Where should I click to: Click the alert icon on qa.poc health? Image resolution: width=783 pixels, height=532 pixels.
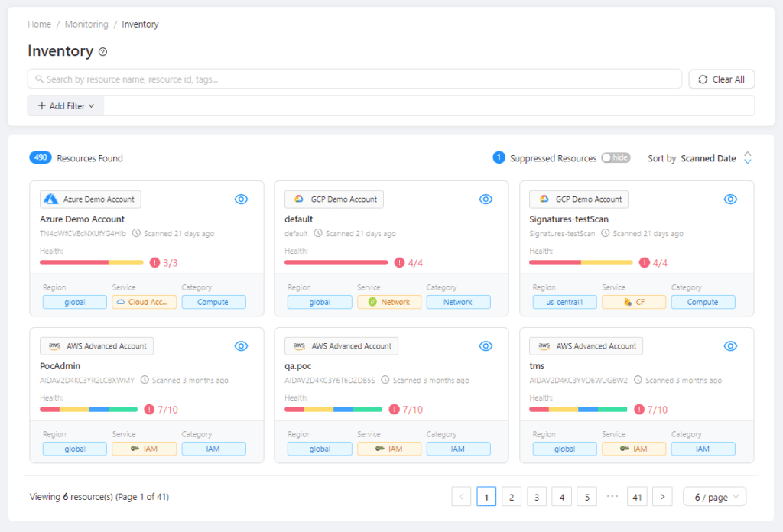point(395,409)
